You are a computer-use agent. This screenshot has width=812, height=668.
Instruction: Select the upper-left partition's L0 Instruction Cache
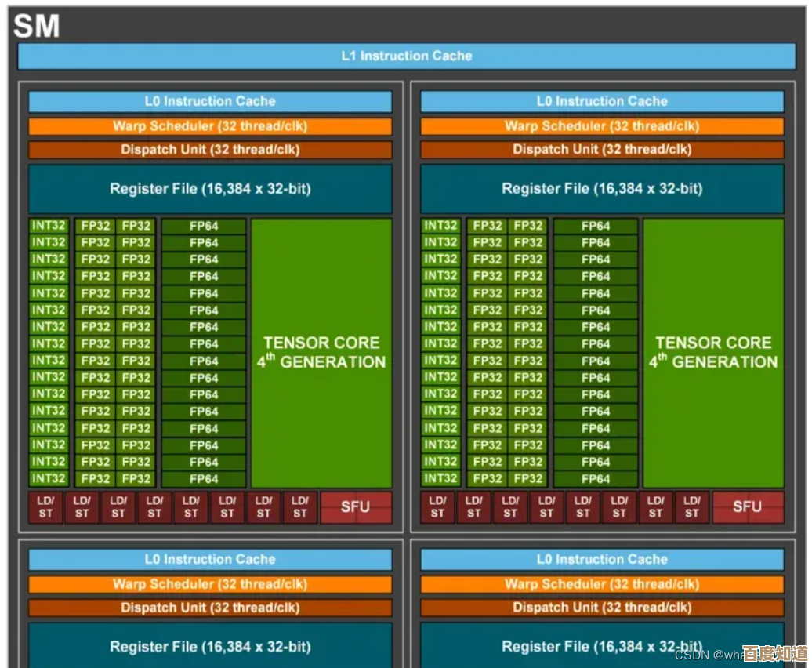(x=210, y=101)
